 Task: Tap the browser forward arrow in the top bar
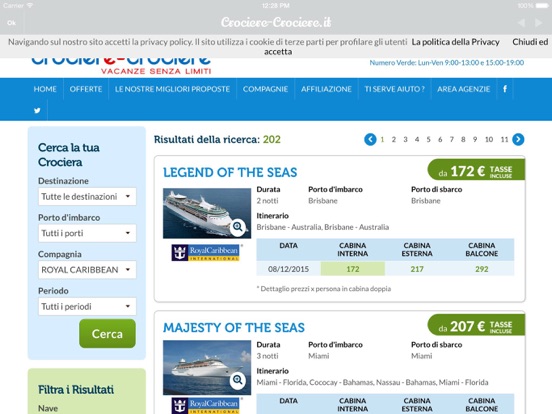pos(538,23)
